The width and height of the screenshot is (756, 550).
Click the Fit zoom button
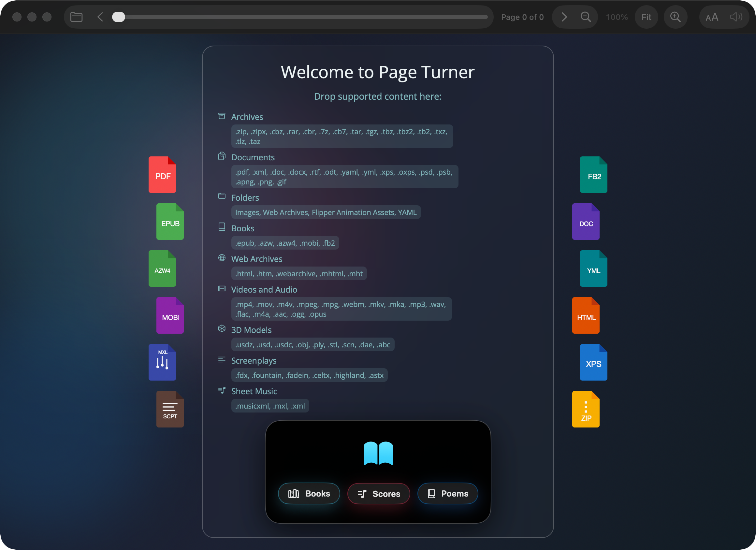[x=646, y=17]
